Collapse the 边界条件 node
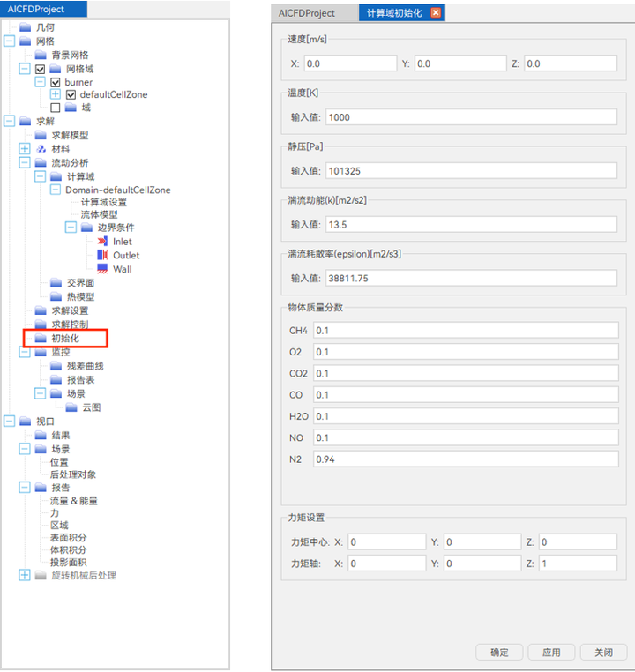This screenshot has height=672, width=635. coord(71,228)
